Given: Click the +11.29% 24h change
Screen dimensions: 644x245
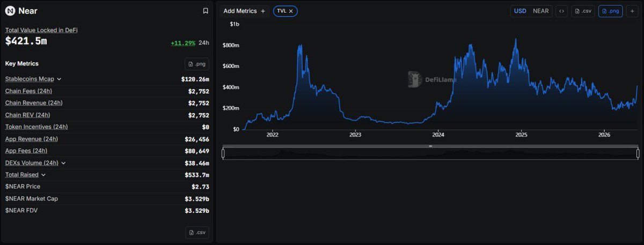Looking at the screenshot, I should [182, 43].
